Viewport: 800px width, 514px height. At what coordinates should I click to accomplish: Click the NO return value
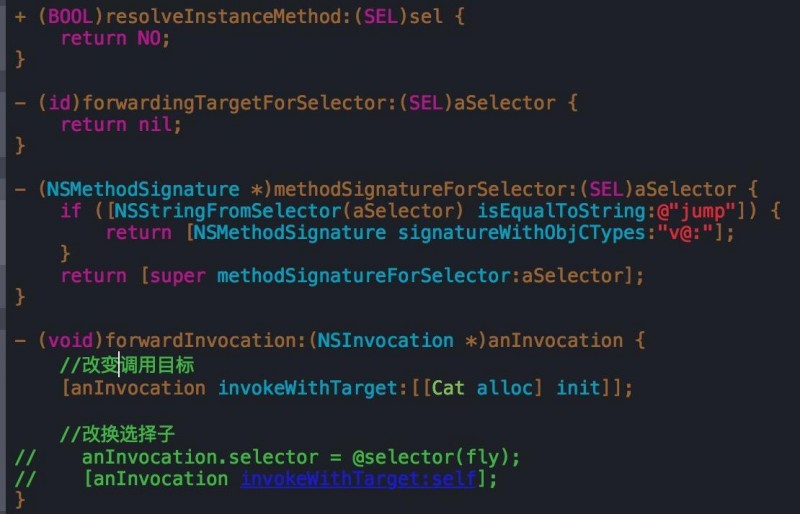(x=149, y=38)
